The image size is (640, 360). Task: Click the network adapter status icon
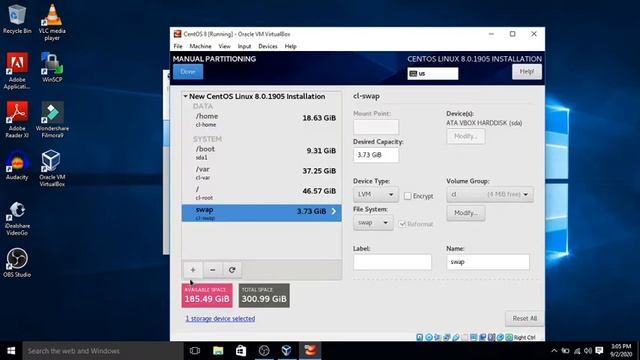447,337
